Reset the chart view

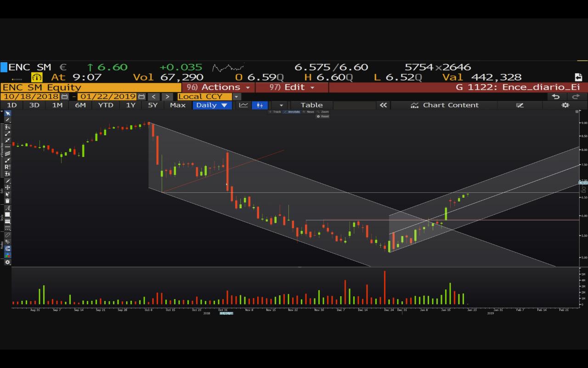323,116
